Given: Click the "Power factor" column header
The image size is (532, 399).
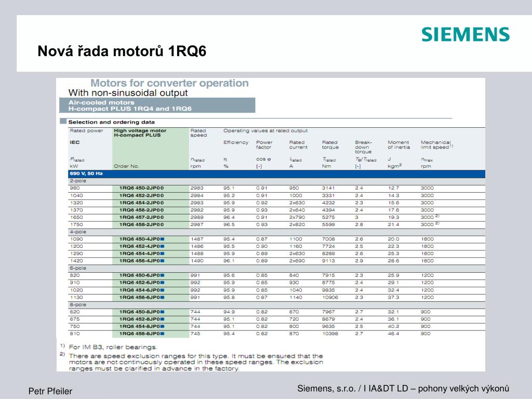Looking at the screenshot, I should (264, 145).
